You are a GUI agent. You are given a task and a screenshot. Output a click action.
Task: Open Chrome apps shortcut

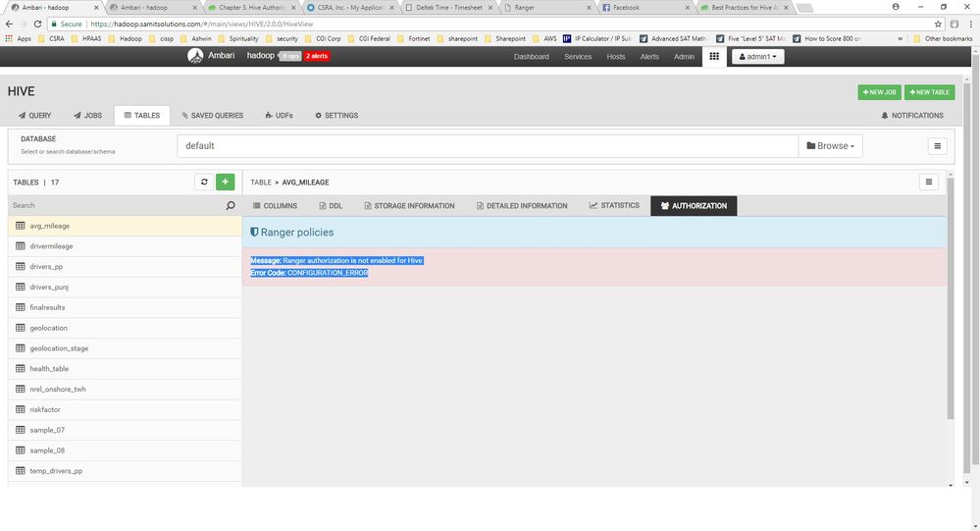click(18, 39)
